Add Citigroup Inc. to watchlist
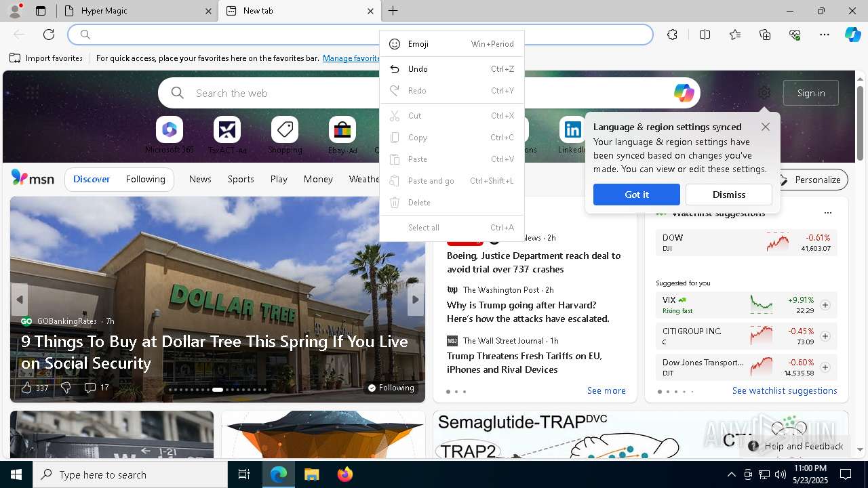 click(825, 336)
